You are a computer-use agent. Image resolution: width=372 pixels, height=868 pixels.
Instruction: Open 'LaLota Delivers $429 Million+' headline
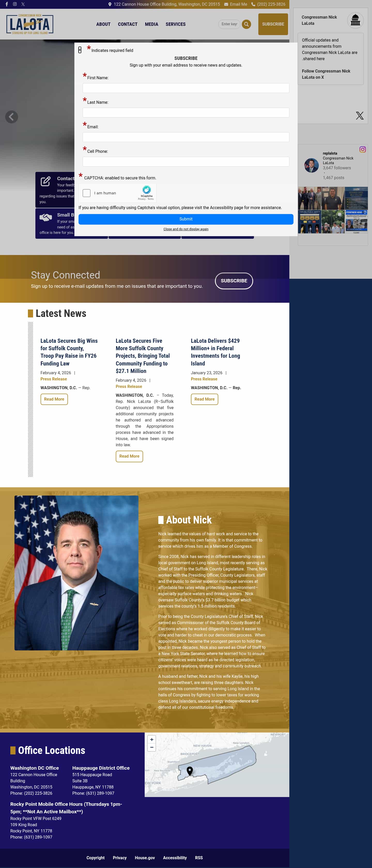(x=215, y=352)
